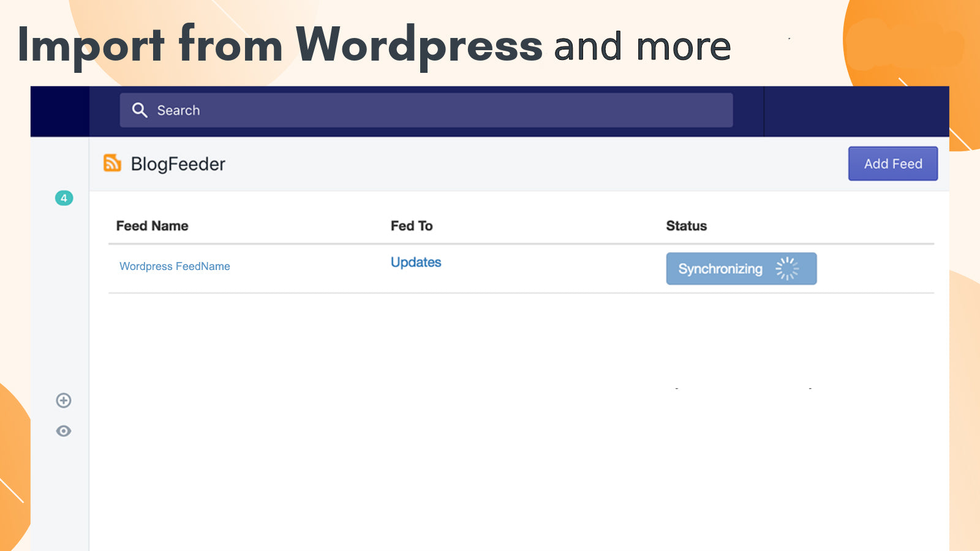Click the search magnifier icon

(140, 110)
